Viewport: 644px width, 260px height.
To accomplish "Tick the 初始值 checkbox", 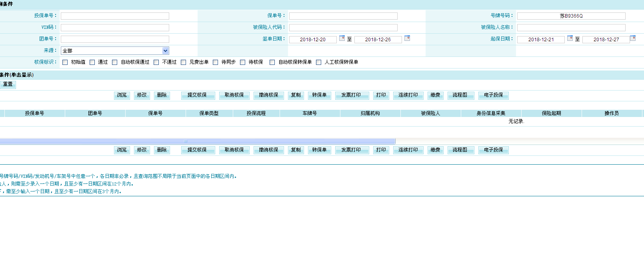I will pyautogui.click(x=65, y=62).
